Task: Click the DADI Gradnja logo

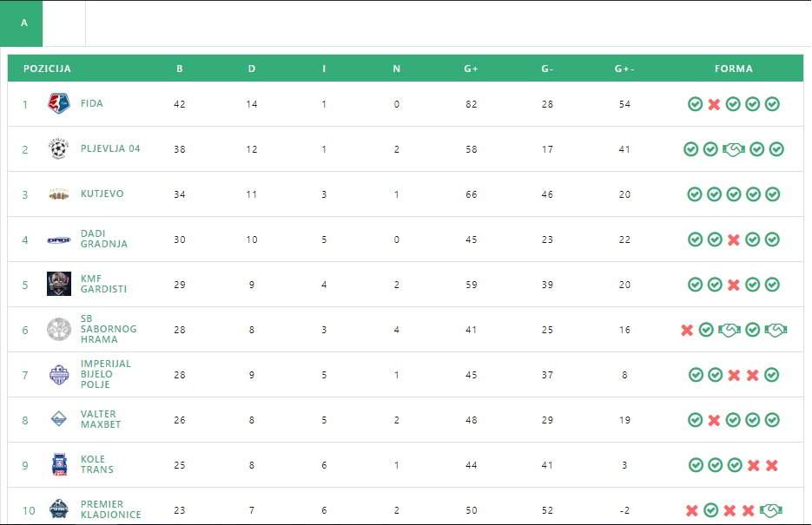Action: pyautogui.click(x=58, y=240)
